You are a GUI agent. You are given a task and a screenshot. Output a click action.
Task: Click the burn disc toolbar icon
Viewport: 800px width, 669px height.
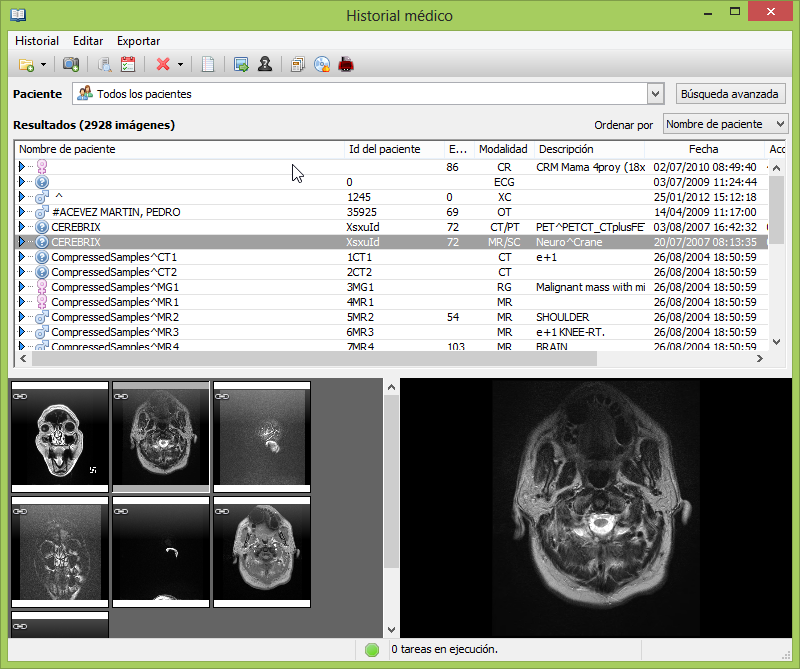(x=322, y=65)
